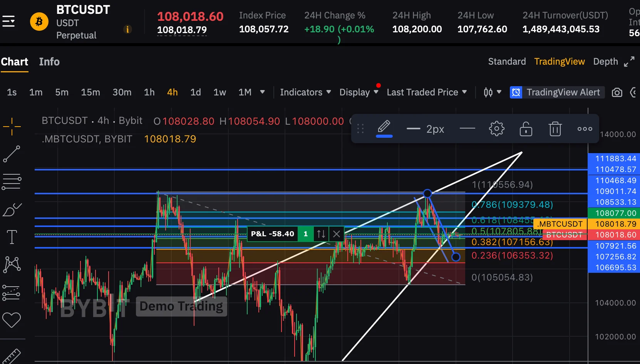This screenshot has width=640, height=364.
Task: Click the 0.236(106353.32) Fibonacci level label
Action: tap(512, 255)
